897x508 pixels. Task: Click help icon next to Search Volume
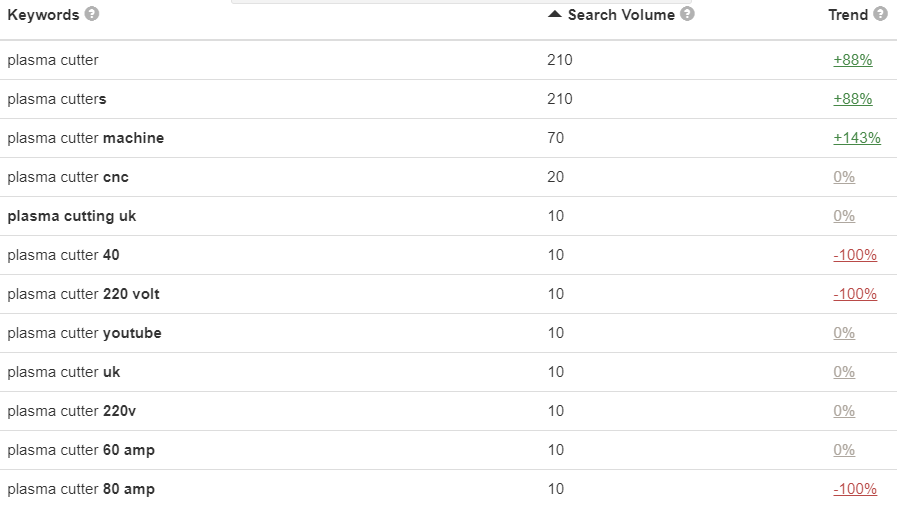[x=687, y=14]
